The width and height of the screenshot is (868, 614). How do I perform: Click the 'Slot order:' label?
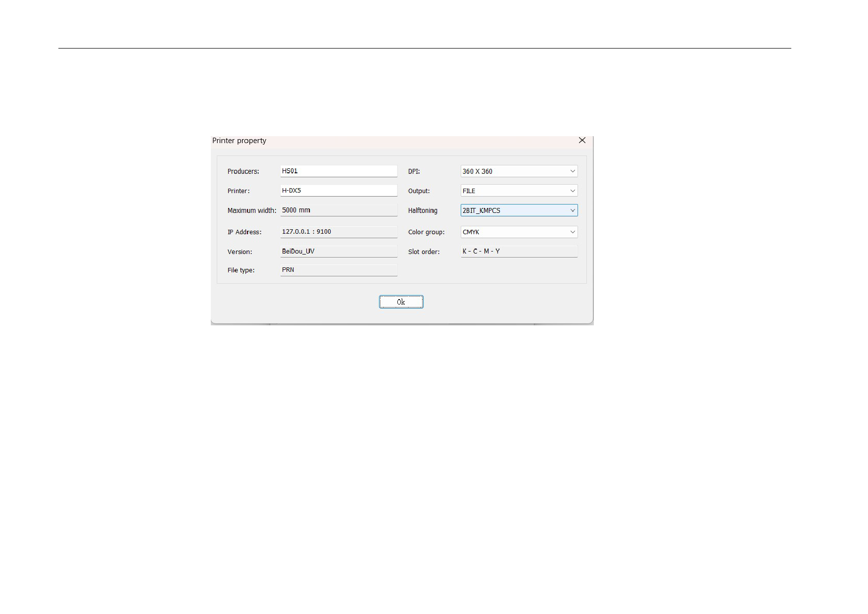(424, 252)
